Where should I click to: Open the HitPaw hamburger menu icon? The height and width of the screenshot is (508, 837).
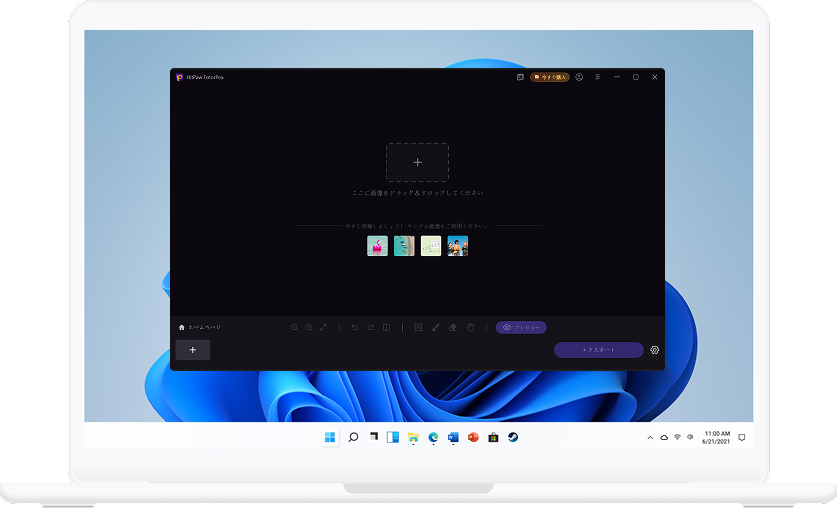[x=598, y=77]
